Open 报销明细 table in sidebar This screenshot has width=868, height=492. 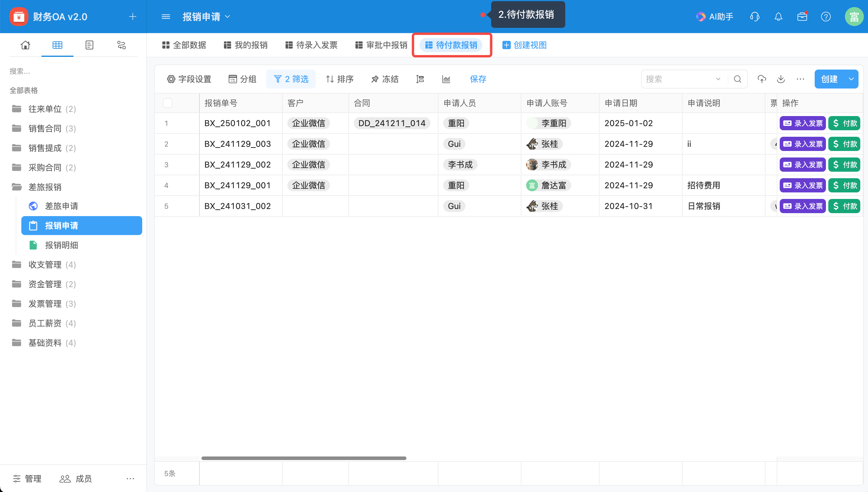[82, 245]
